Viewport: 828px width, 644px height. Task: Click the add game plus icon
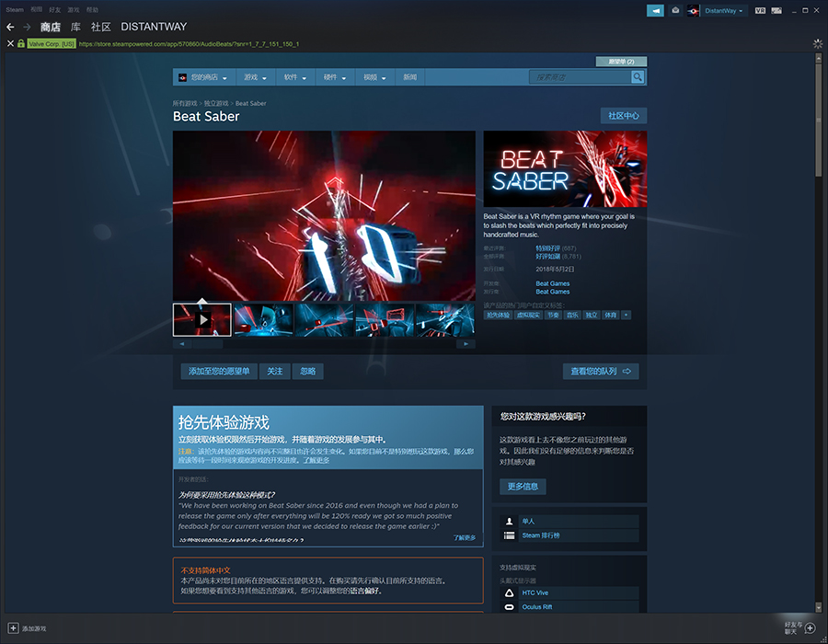(x=13, y=628)
